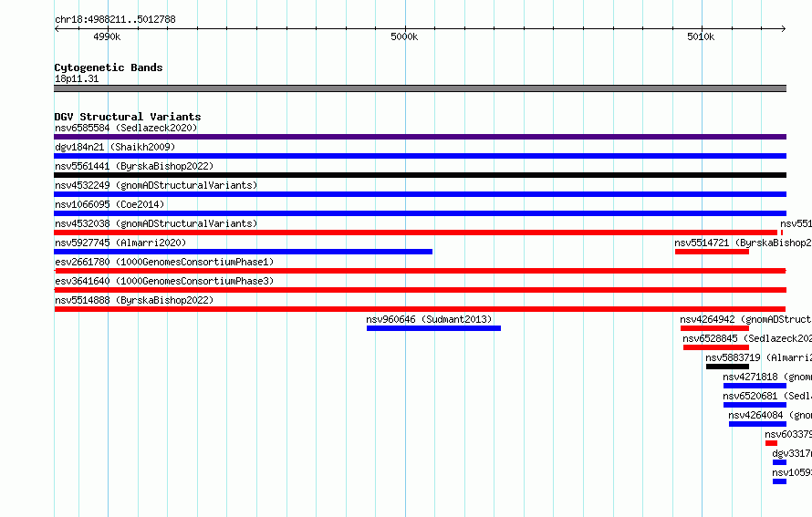812x517 pixels.
Task: Click the blue dgv184n21 variant bar
Action: point(420,156)
